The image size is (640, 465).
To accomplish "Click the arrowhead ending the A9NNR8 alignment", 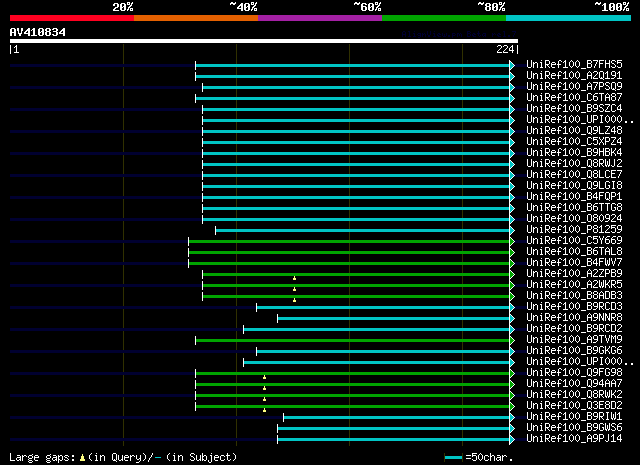I will pyautogui.click(x=512, y=318).
